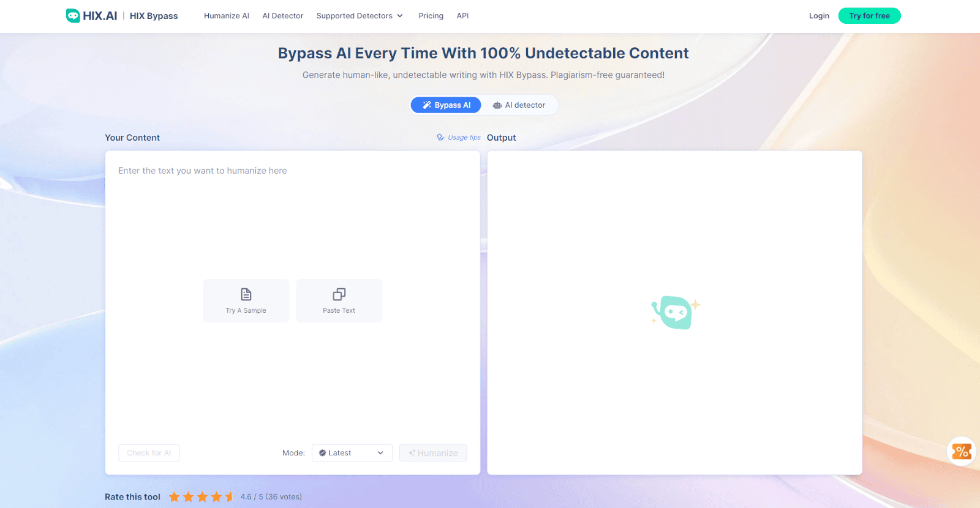Click the Login link
The width and height of the screenshot is (980, 508).
pyautogui.click(x=819, y=16)
